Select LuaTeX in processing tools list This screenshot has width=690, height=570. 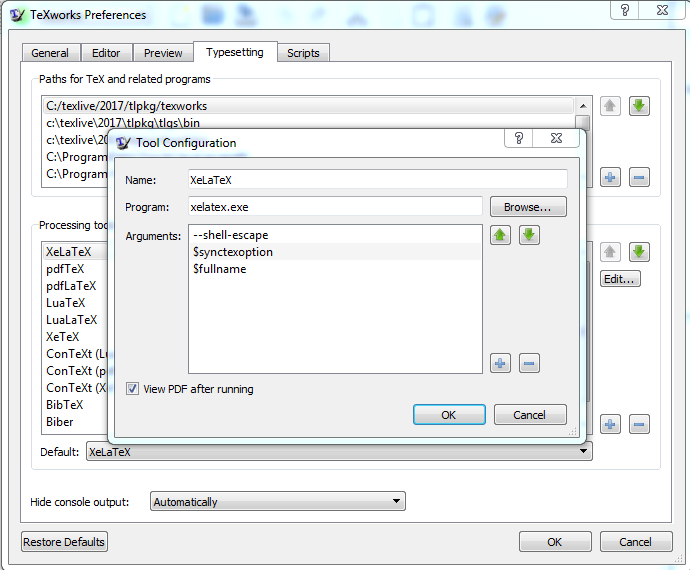(x=76, y=303)
